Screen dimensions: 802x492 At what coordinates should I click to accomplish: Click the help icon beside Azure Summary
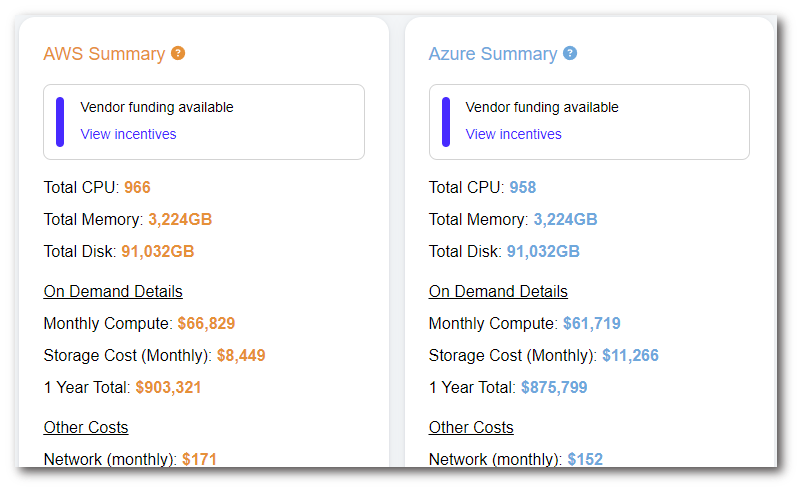point(570,53)
